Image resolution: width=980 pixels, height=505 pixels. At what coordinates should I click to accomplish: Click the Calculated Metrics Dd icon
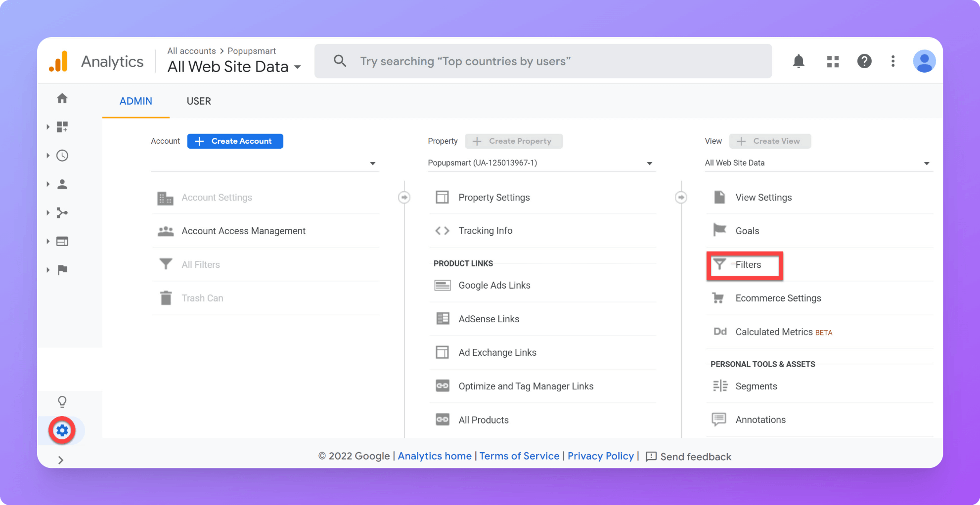pos(720,332)
